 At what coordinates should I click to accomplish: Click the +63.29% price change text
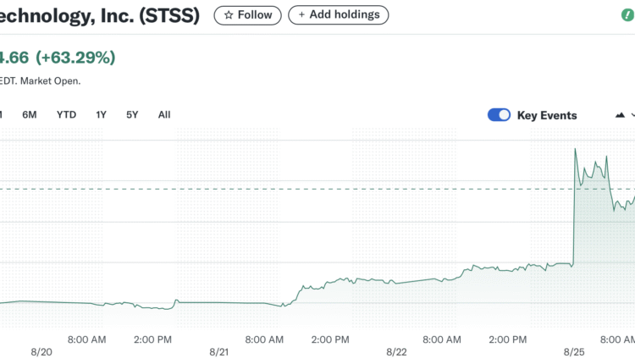75,58
